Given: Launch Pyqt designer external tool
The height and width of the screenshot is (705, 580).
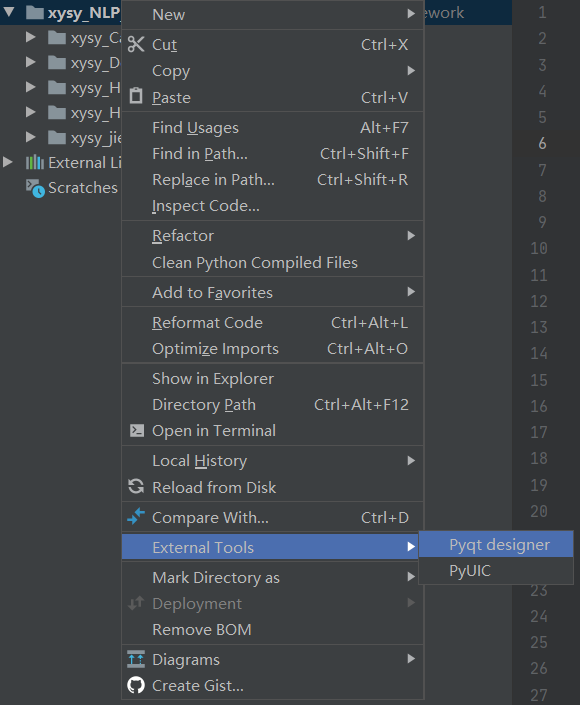Looking at the screenshot, I should point(496,544).
